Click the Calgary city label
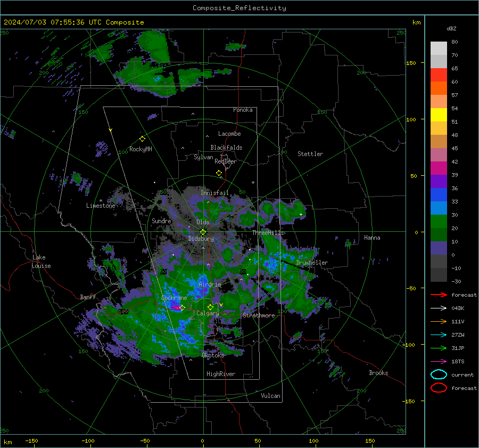The height and width of the screenshot is (448, 479). [x=208, y=313]
